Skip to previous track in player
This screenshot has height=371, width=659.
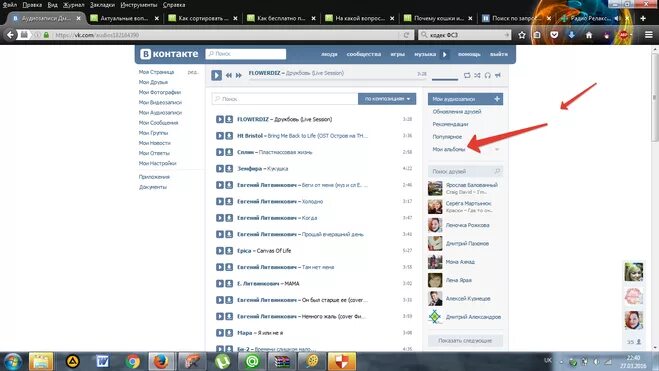pyautogui.click(x=229, y=75)
